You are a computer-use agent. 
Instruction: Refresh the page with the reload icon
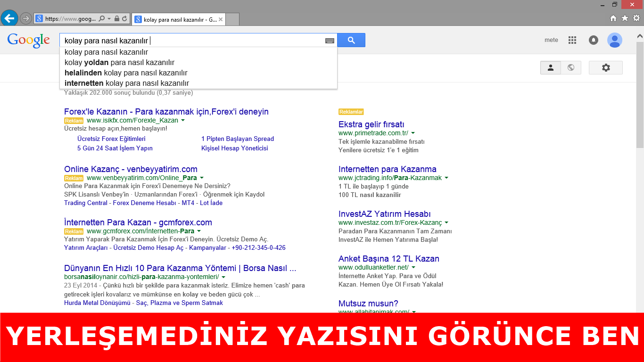pyautogui.click(x=124, y=19)
